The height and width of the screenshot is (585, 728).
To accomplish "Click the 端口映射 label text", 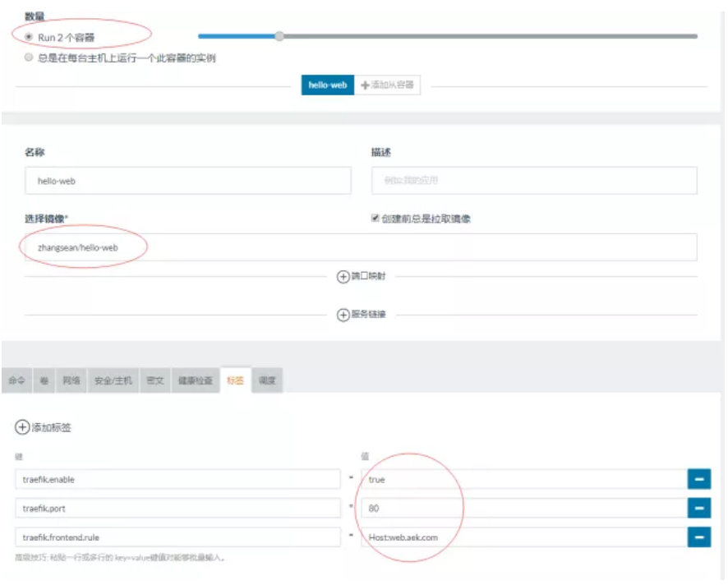I will (369, 276).
